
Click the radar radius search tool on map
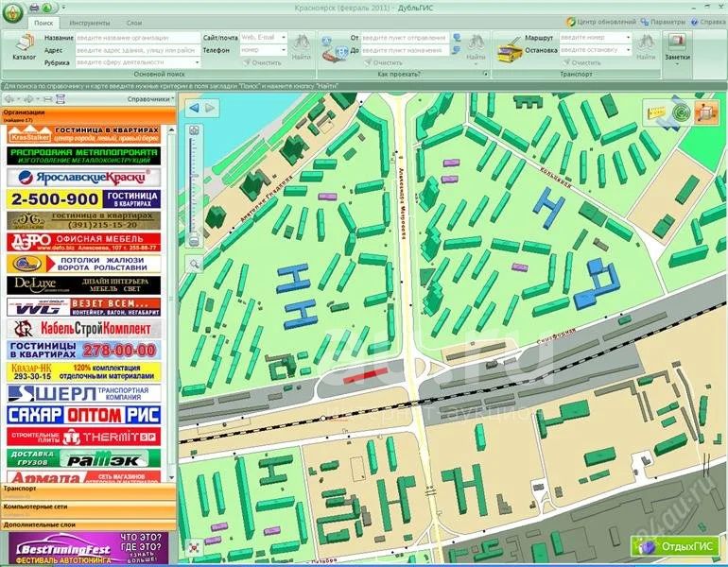[681, 112]
